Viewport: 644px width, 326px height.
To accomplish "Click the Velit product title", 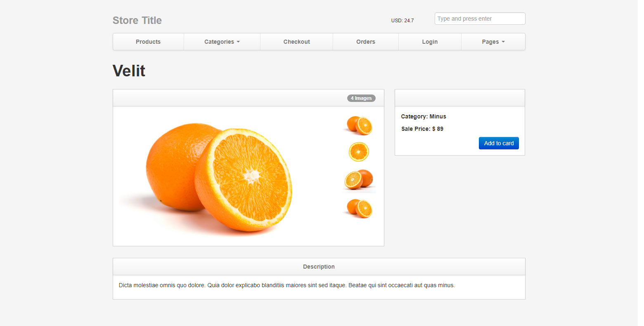I will [129, 71].
